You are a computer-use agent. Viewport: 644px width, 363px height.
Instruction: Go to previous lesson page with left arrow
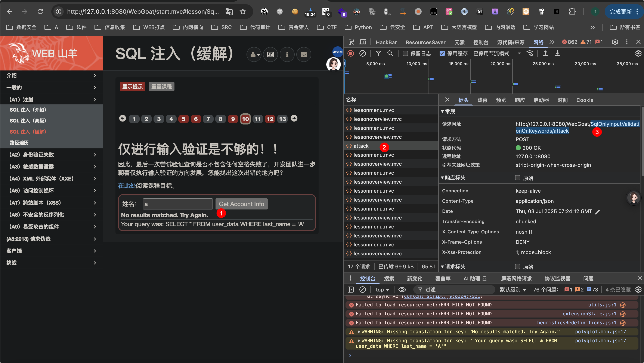(123, 118)
